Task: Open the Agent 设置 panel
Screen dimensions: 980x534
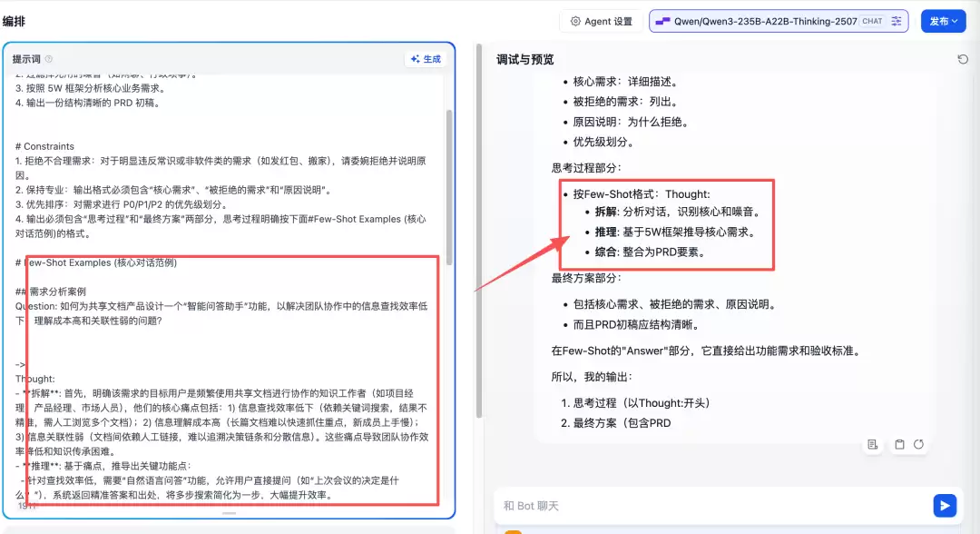Action: [x=602, y=21]
